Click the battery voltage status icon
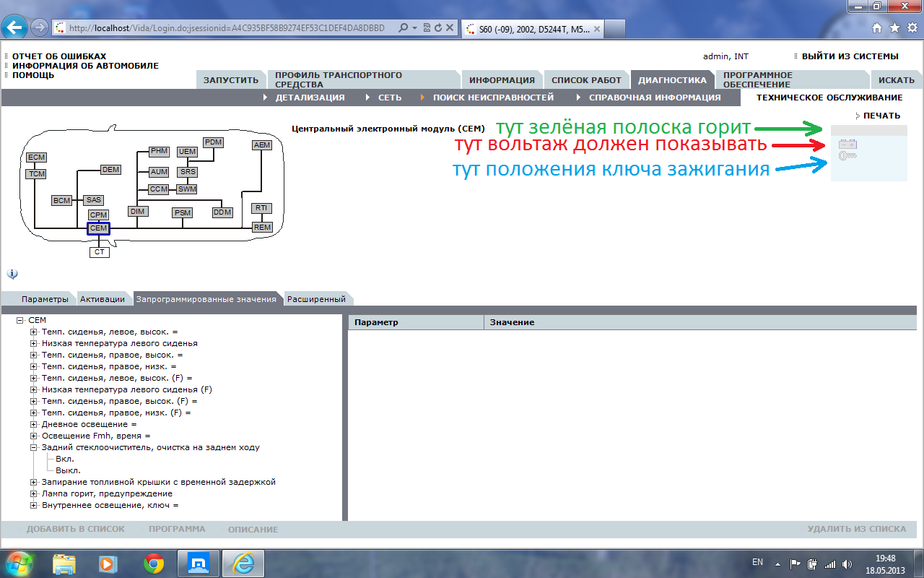This screenshot has width=924, height=578. (848, 144)
